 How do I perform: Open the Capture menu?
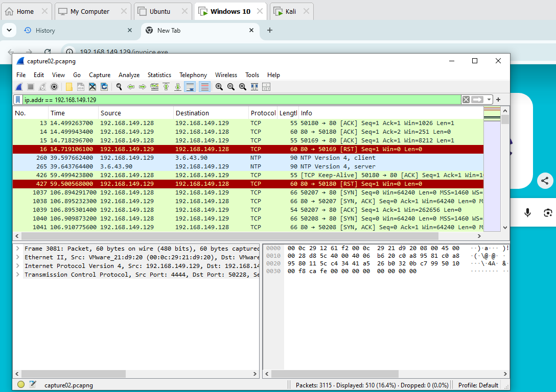100,75
